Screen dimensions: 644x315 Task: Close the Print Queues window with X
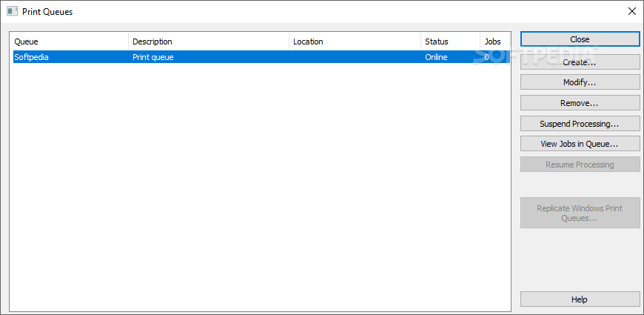pos(632,12)
